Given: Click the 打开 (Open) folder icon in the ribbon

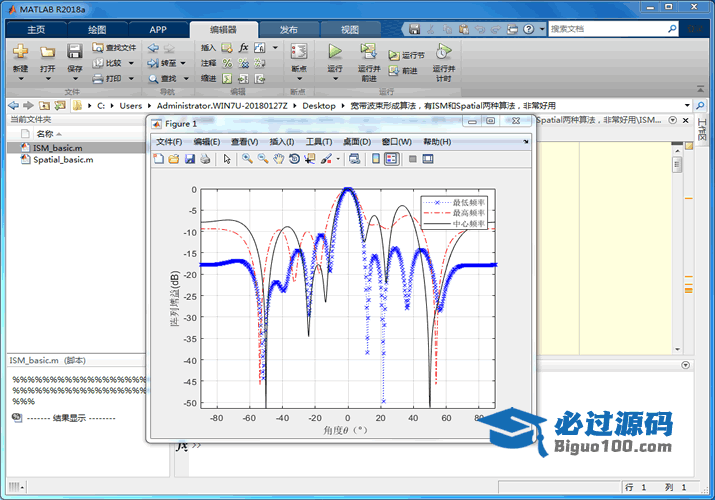Looking at the screenshot, I should click(47, 52).
